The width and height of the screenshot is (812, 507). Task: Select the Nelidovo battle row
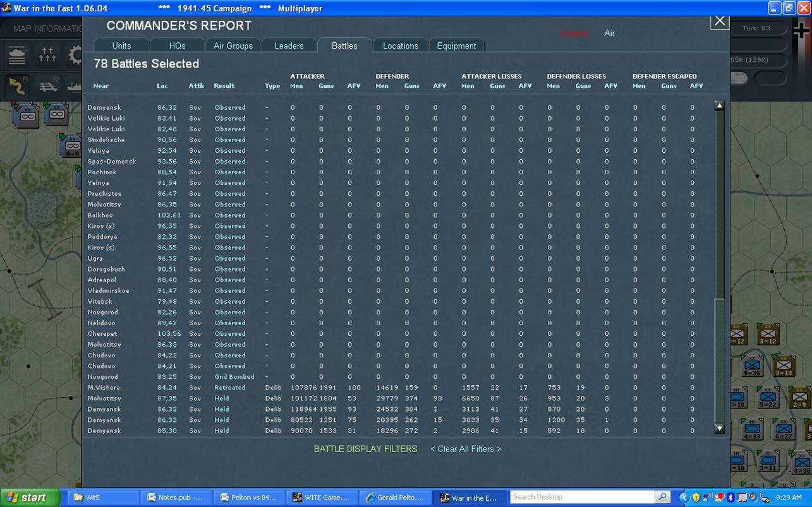pos(398,323)
